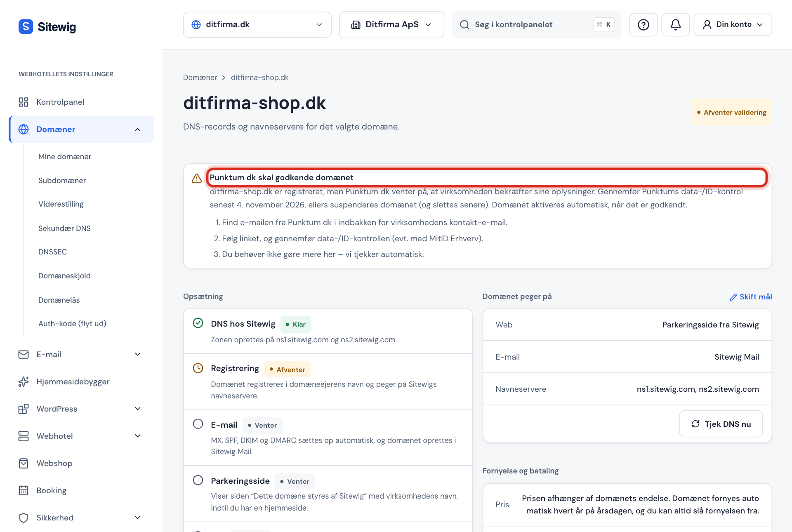Click the Webshop bag icon
The height and width of the screenshot is (532, 792).
[x=24, y=463]
